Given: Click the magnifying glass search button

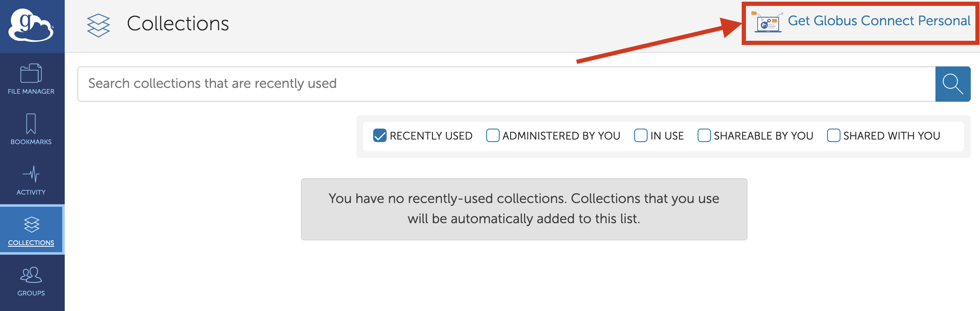Looking at the screenshot, I should click(x=953, y=84).
